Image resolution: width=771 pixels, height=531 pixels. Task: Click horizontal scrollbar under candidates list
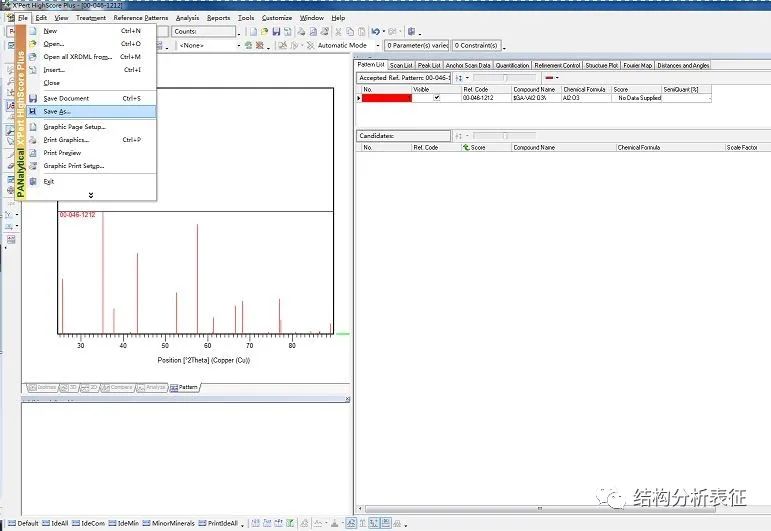pos(540,508)
